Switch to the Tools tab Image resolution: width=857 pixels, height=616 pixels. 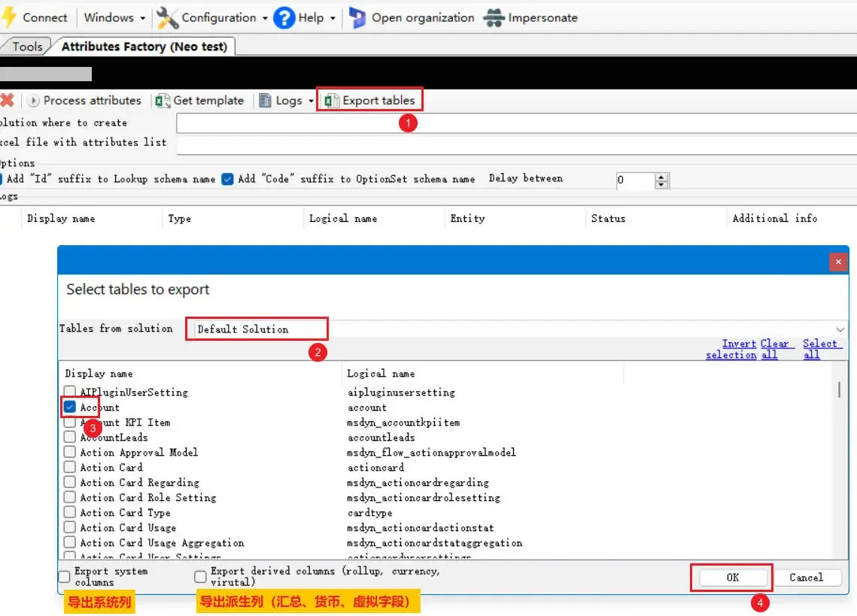[27, 47]
